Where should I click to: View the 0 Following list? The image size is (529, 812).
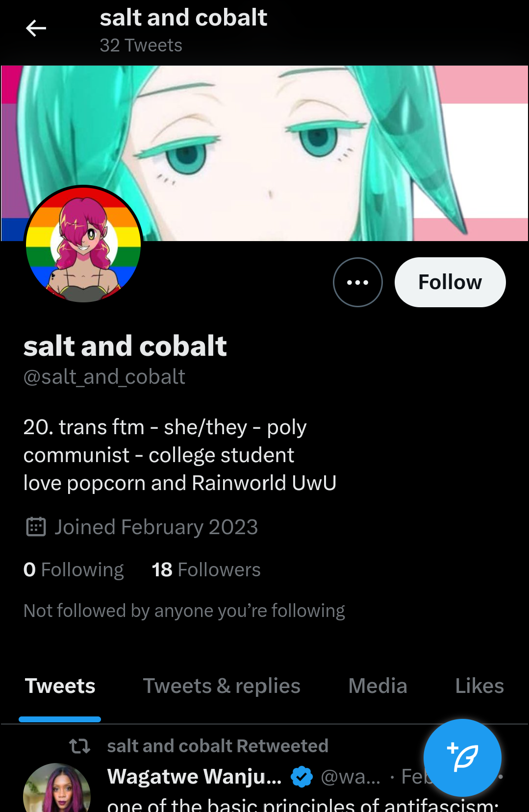pos(74,569)
